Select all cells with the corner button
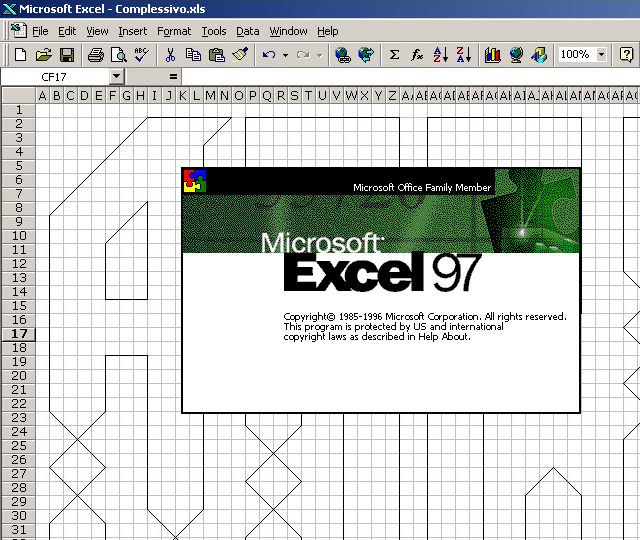 (x=19, y=95)
